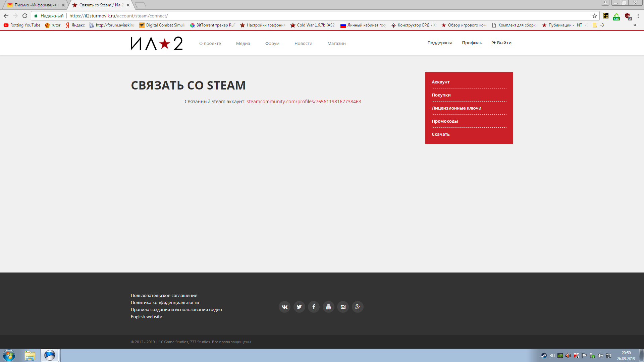This screenshot has width=644, height=362.
Task: Click the IL-2 site logo
Action: point(157,43)
